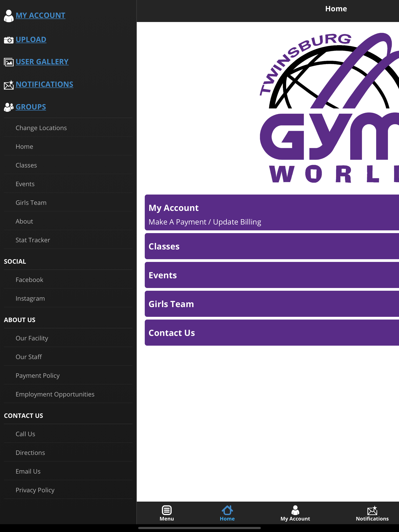The image size is (399, 532).
Task: Tap the purple Classes button
Action: tap(272, 246)
